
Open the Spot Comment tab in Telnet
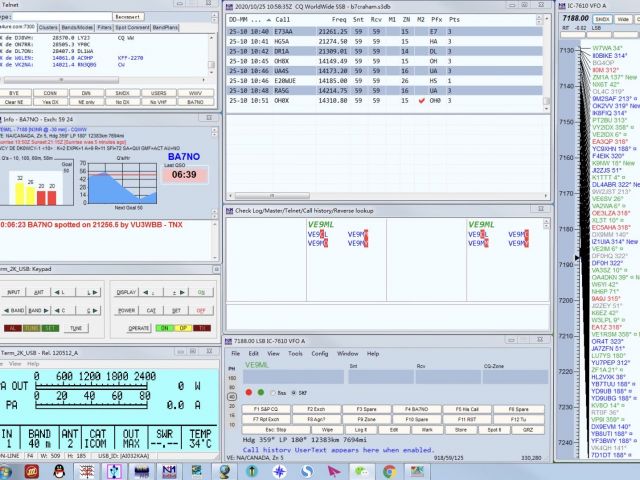click(x=132, y=27)
